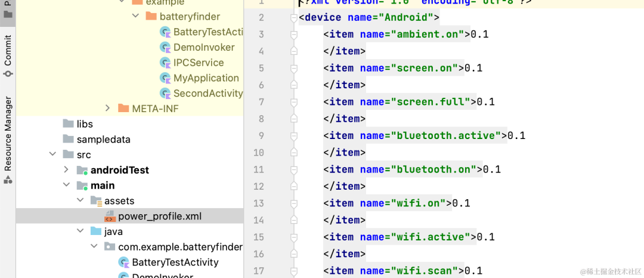644x278 pixels.
Task: Collapse the main folder chevron
Action: click(x=66, y=185)
